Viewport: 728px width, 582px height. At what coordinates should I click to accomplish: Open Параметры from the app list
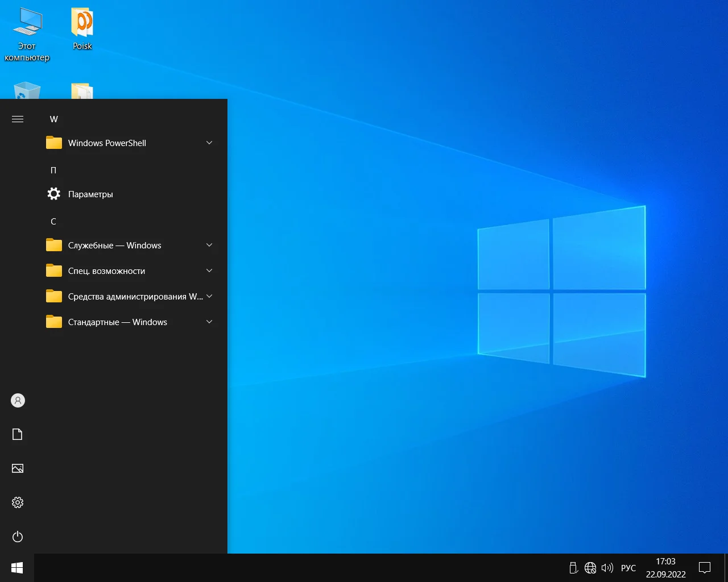click(x=90, y=194)
